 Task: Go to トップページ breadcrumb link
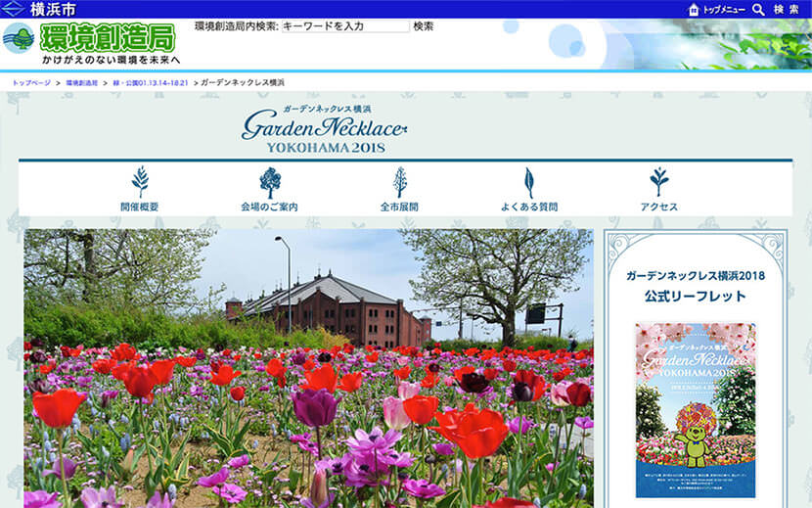click(31, 83)
